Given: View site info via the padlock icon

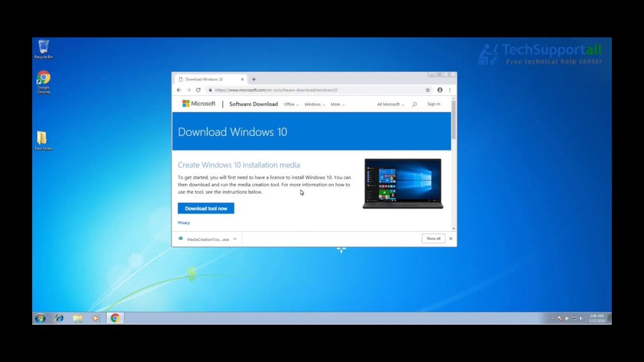Looking at the screenshot, I should point(210,90).
